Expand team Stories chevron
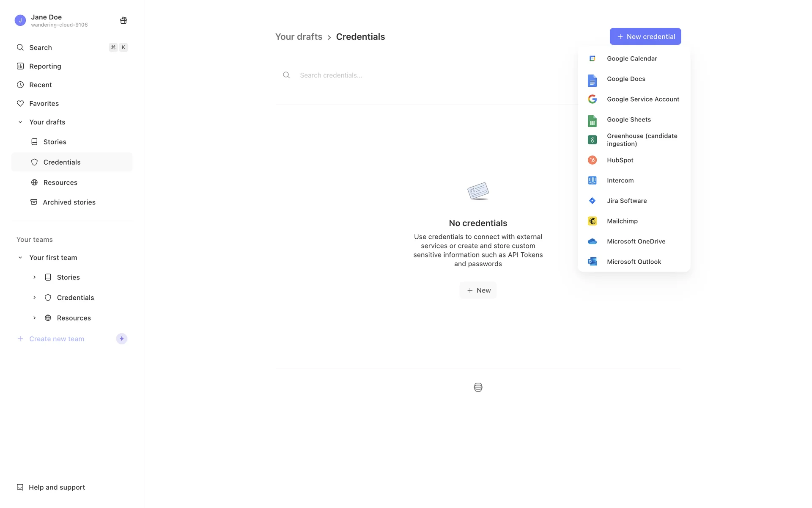This screenshot has height=508, width=812. point(34,277)
